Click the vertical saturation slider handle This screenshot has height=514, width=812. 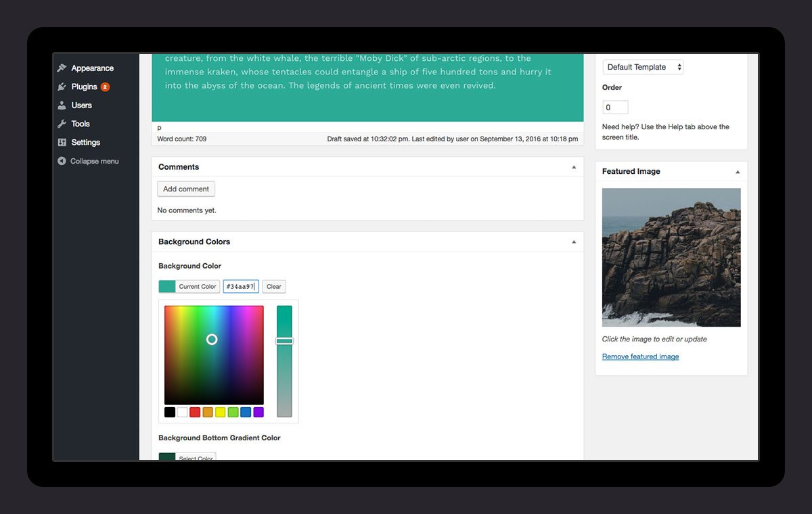click(x=284, y=341)
